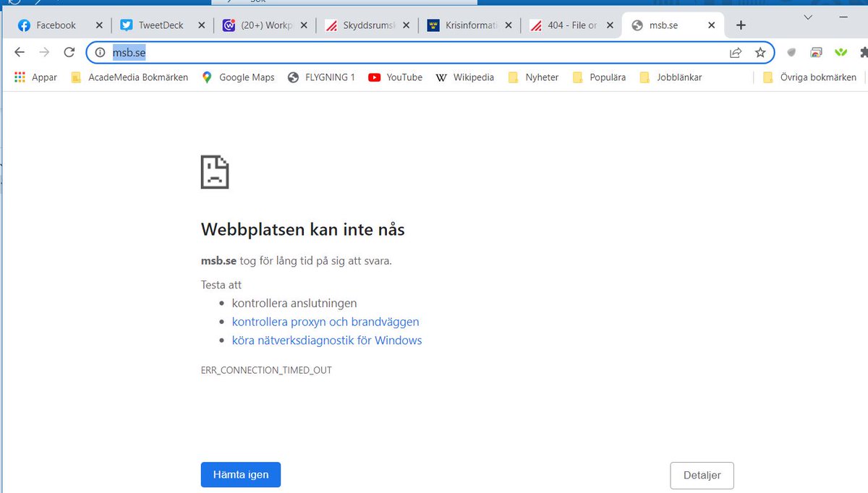Image resolution: width=868 pixels, height=493 pixels.
Task: Switch to the TweetDeck tab
Action: click(x=152, y=25)
